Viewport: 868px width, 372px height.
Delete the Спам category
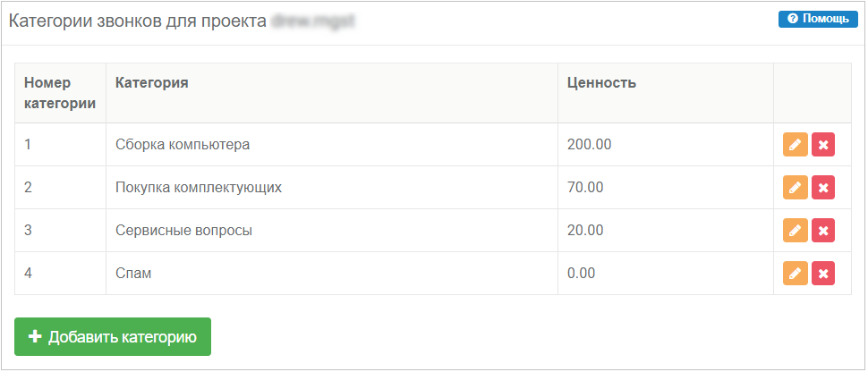823,273
